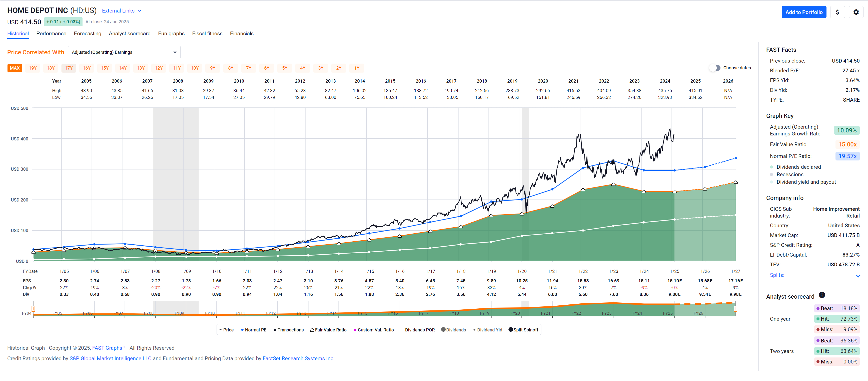
Task: Open the Analyst scorecard tab
Action: pos(129,33)
